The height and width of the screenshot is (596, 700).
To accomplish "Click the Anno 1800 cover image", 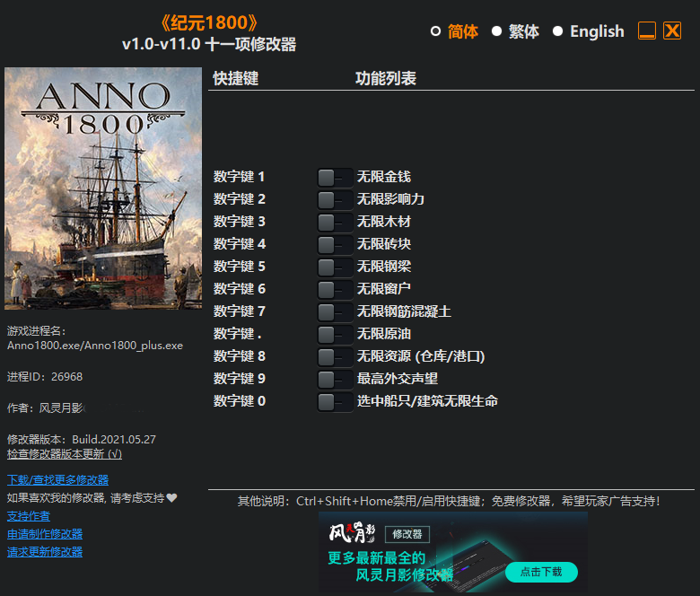I will click(103, 188).
